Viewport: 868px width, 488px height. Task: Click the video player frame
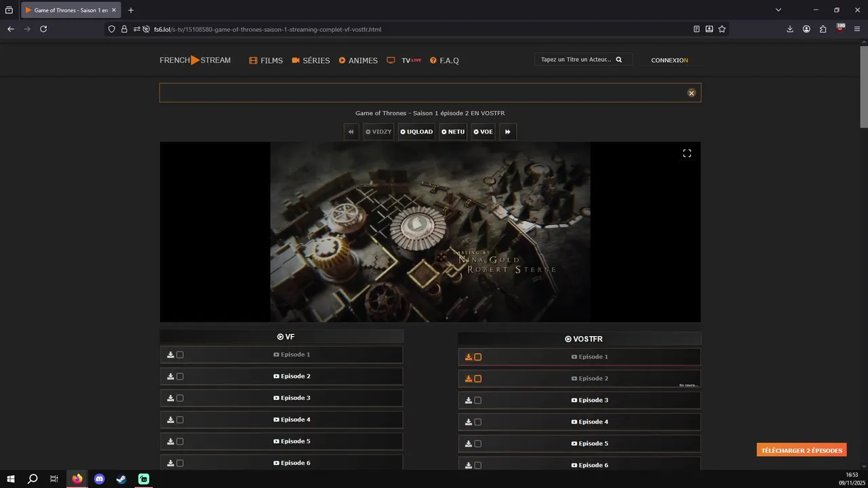pyautogui.click(x=430, y=232)
